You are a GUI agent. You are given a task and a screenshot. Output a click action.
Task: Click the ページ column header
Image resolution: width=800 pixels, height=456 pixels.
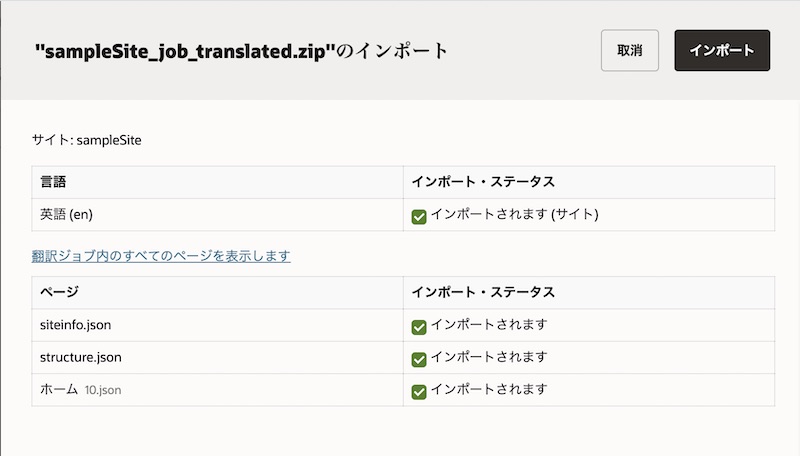(x=59, y=292)
